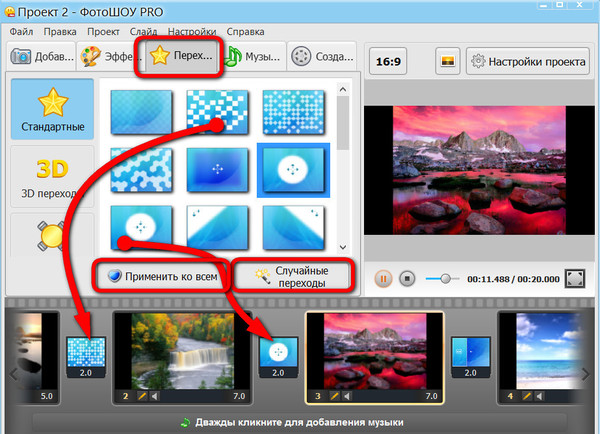Open the Настройки menu
The height and width of the screenshot is (434, 600).
[192, 32]
